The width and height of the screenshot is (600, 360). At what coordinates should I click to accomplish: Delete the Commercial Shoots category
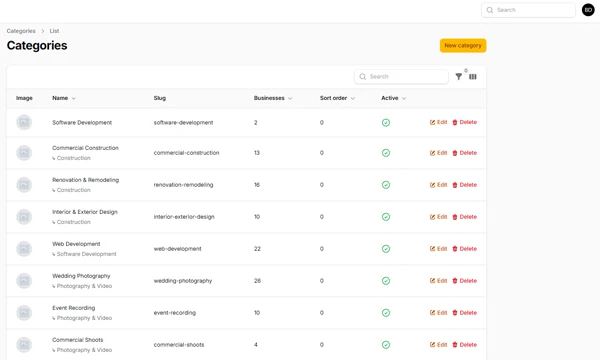(465, 345)
